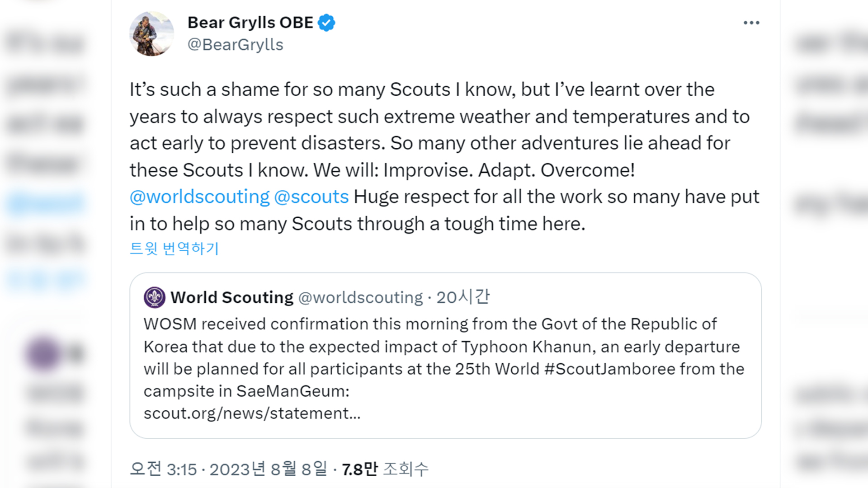Open Bear Grylls' profile picture
The image size is (868, 488).
pos(151,34)
